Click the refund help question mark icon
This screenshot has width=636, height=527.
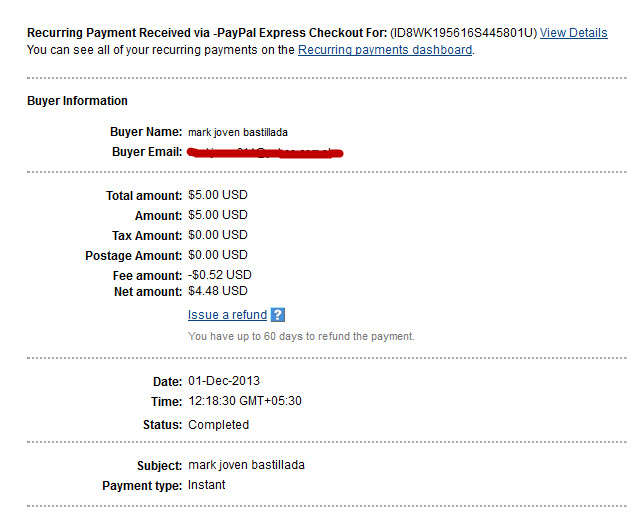[278, 315]
